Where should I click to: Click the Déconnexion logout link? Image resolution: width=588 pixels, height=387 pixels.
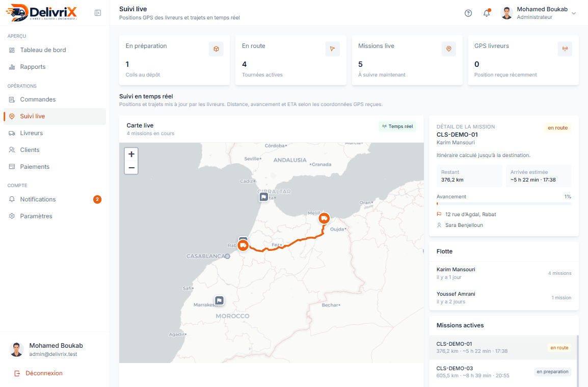(x=38, y=373)
